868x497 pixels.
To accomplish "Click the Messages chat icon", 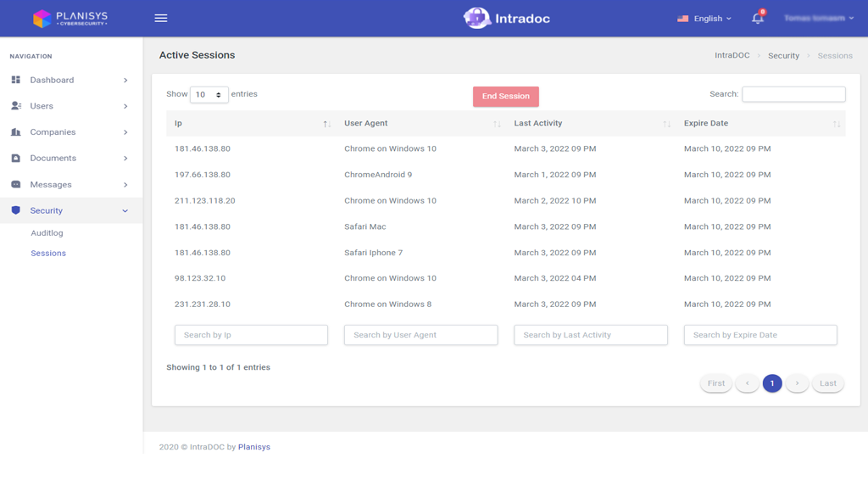I will coord(15,185).
